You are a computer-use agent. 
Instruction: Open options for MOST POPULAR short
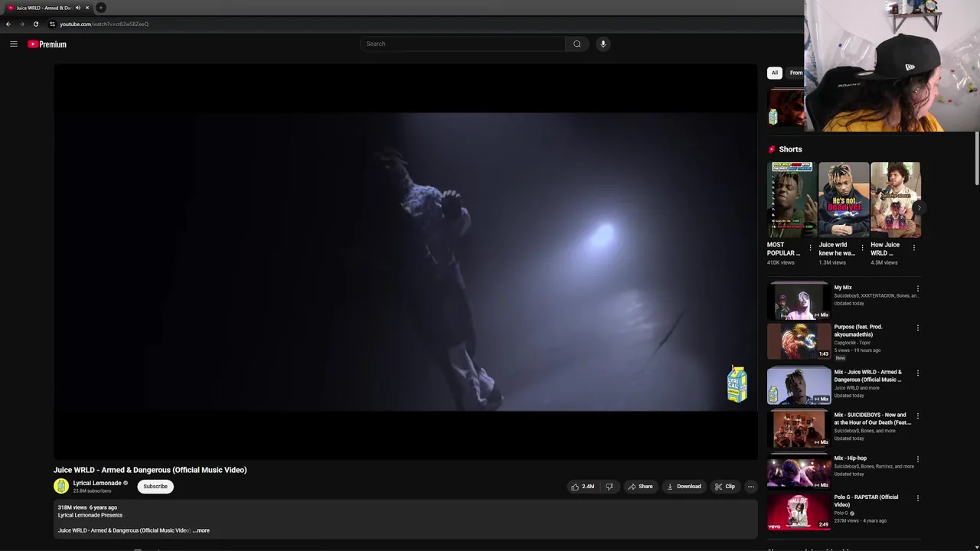tap(810, 248)
